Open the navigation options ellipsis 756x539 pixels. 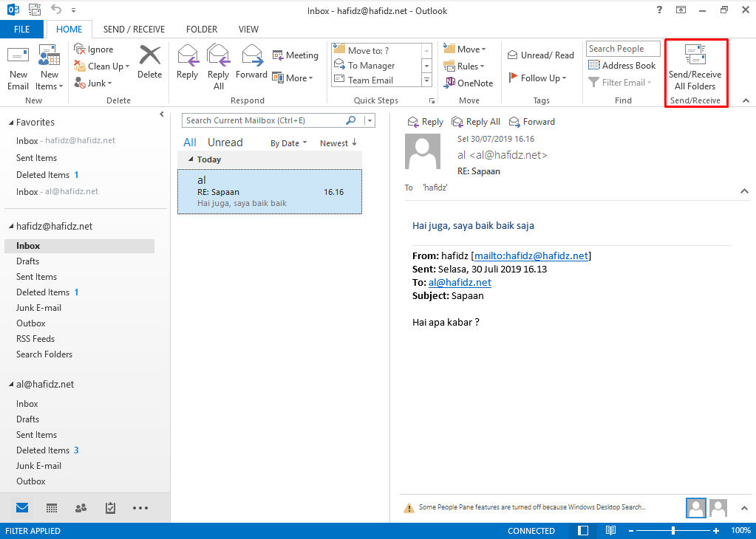pos(140,508)
